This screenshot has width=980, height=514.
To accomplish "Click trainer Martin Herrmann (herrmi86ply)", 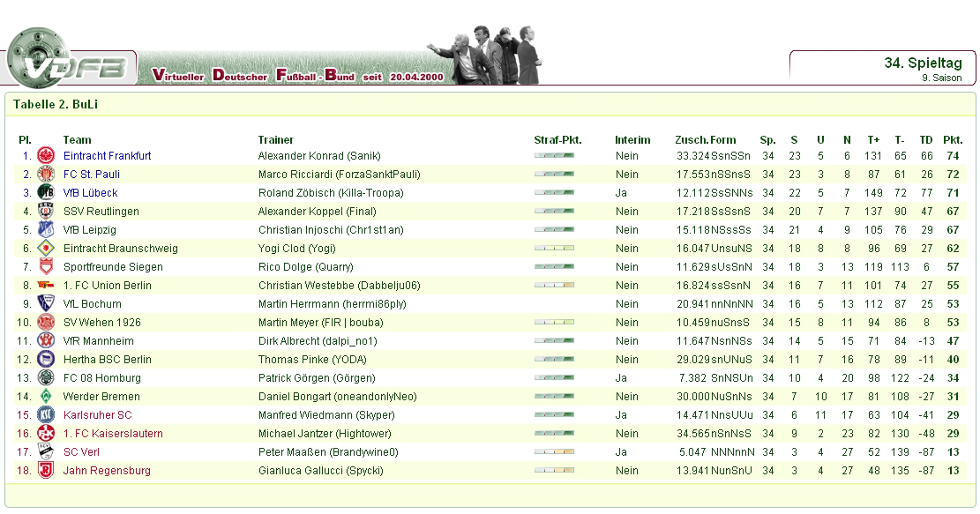I will pos(333,304).
